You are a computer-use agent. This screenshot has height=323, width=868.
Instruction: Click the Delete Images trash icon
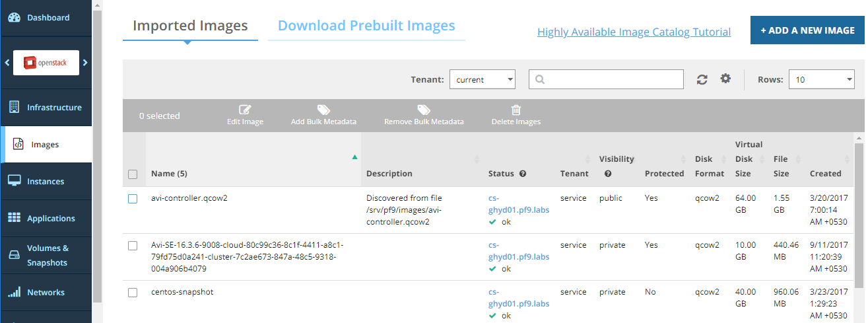click(x=516, y=110)
